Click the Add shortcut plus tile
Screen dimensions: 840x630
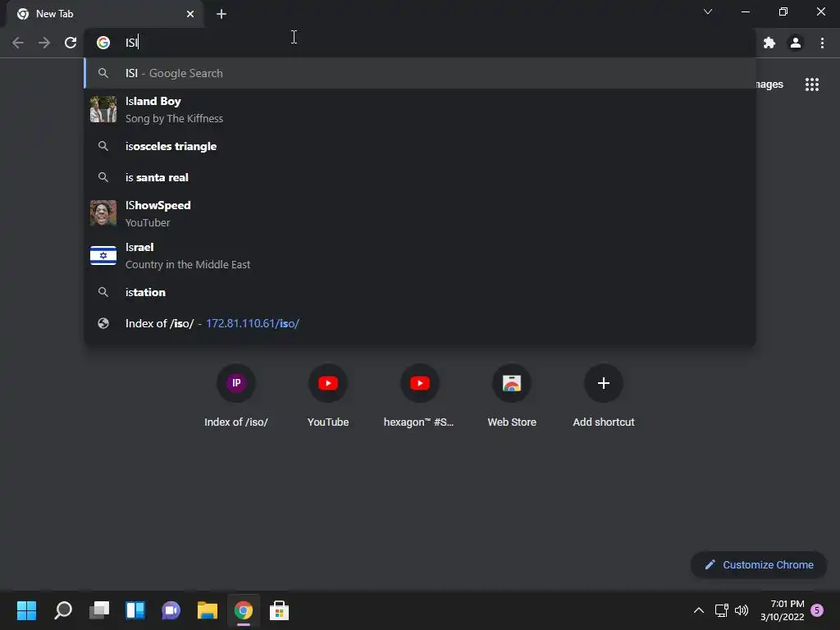604,395
